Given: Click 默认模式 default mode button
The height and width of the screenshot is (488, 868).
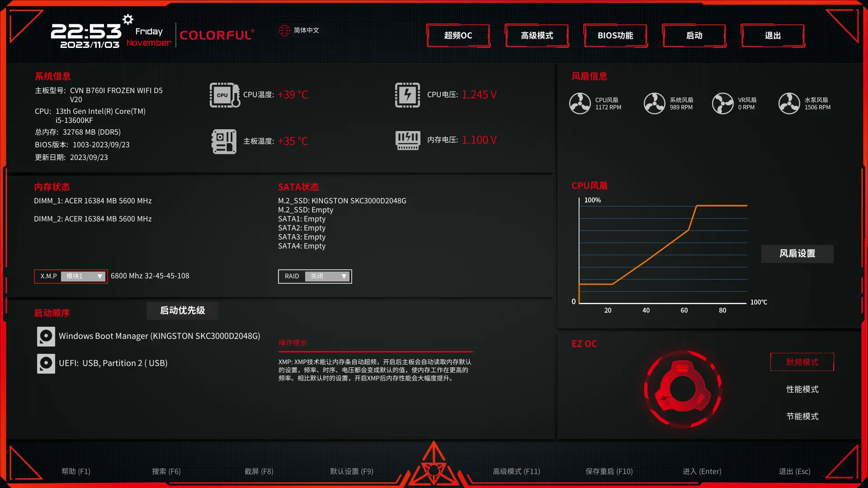Looking at the screenshot, I should (802, 361).
